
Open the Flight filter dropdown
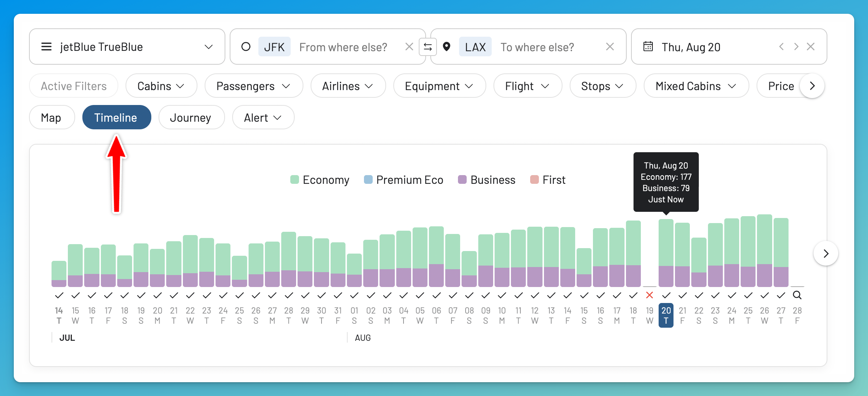tap(528, 86)
